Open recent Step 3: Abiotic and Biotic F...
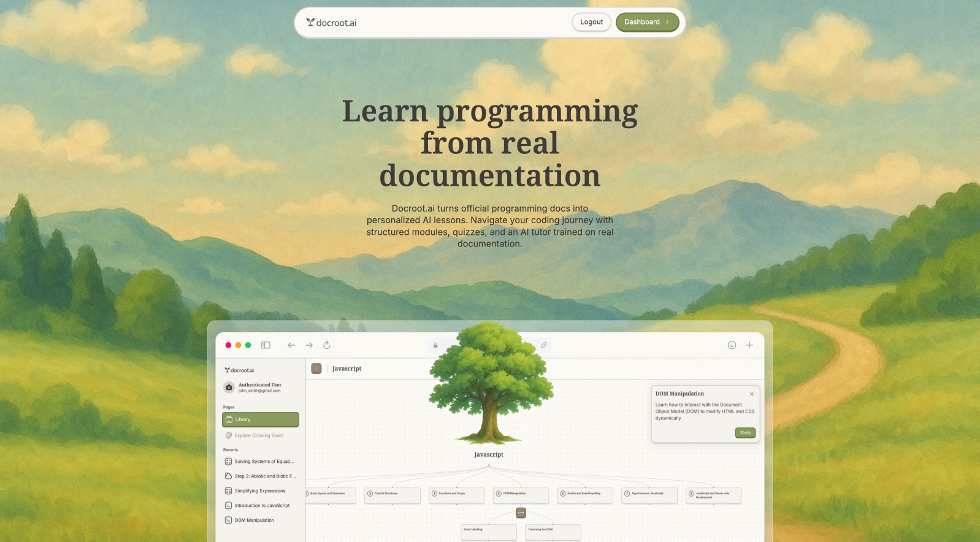 click(x=261, y=476)
